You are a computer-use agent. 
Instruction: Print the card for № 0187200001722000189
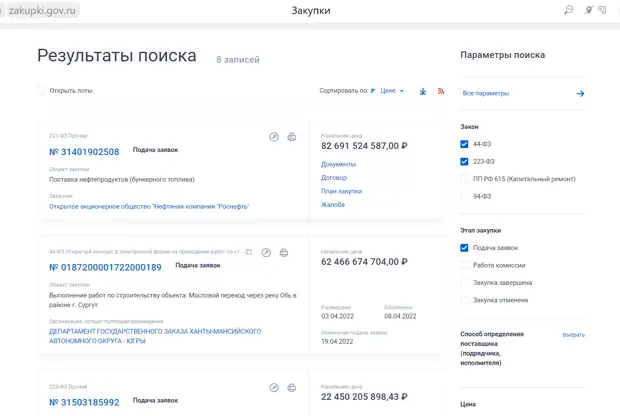coord(284,252)
